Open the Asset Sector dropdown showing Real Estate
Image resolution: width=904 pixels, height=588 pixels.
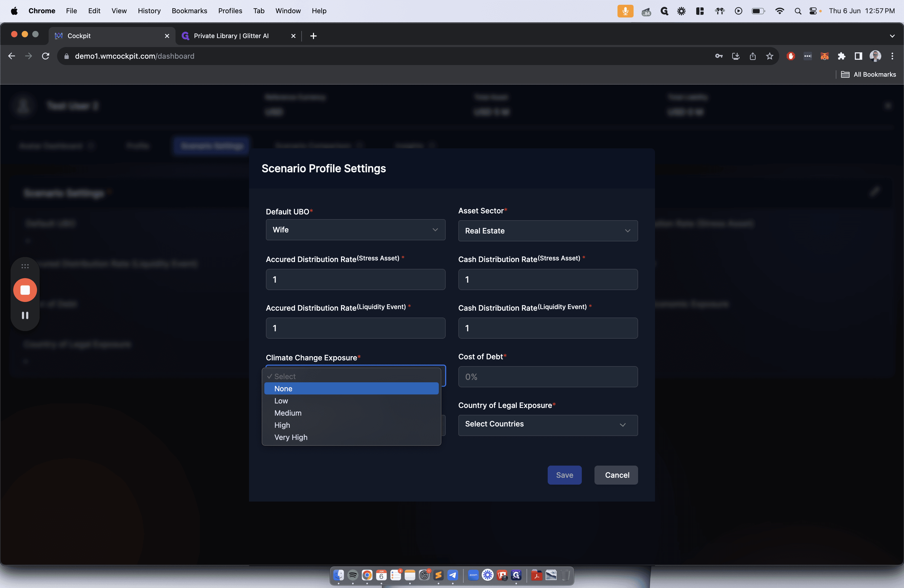pyautogui.click(x=548, y=231)
